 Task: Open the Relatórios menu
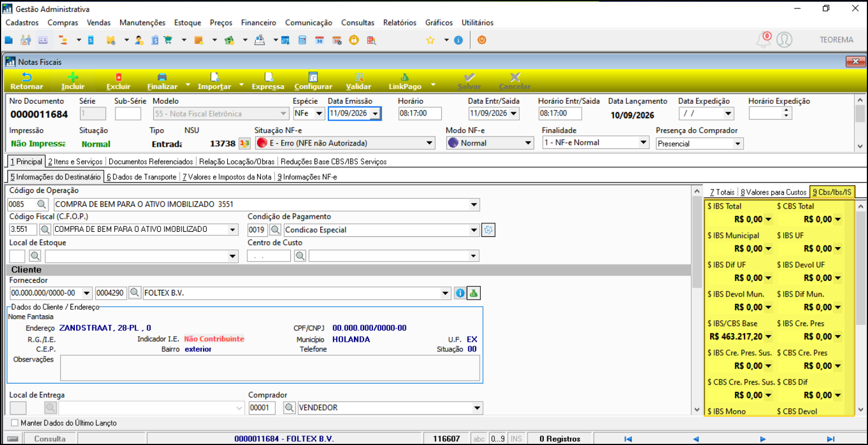400,23
